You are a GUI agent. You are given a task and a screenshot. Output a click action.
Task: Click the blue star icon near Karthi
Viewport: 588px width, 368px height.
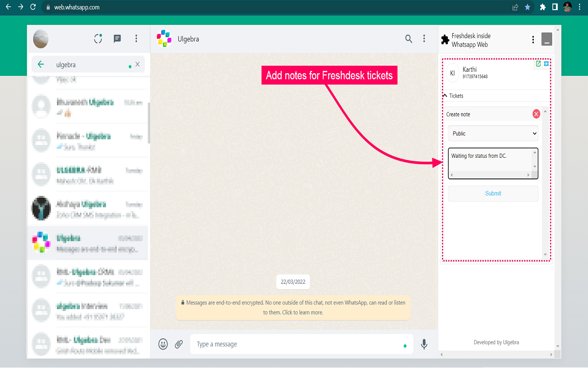click(x=546, y=64)
